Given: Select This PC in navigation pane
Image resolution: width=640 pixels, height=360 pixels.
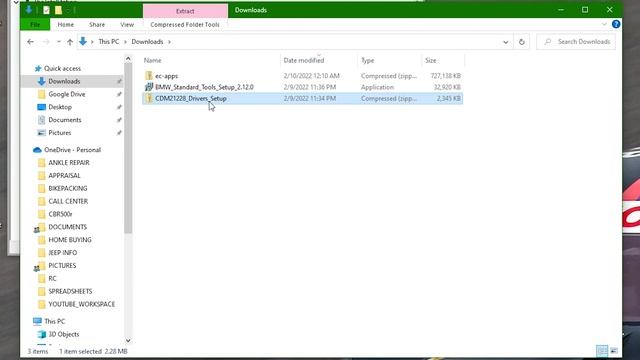Looking at the screenshot, I should (x=54, y=321).
